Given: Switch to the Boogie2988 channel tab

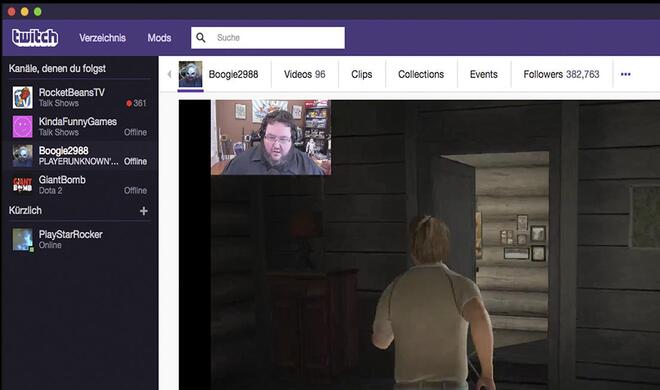Looking at the screenshot, I should (233, 74).
